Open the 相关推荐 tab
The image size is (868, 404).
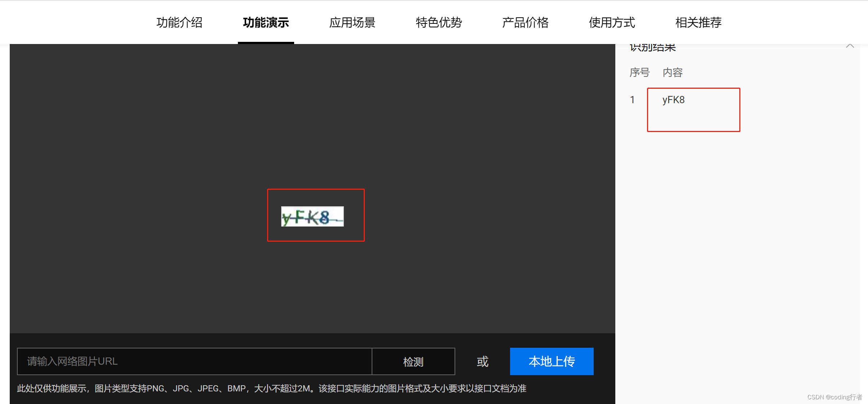[x=698, y=22]
